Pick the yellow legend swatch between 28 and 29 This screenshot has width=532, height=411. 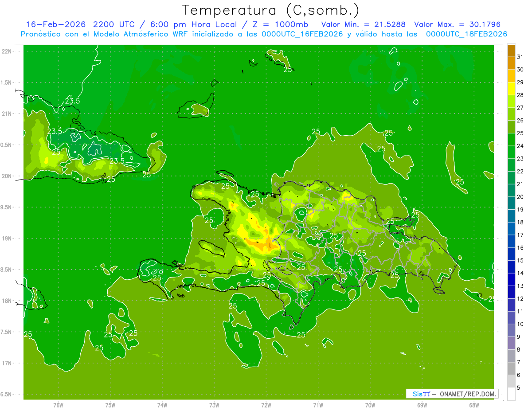point(511,89)
